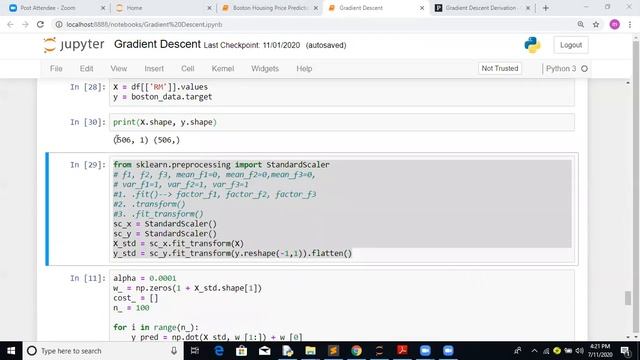Switch to Google Chrome in the taskbar

[356, 351]
